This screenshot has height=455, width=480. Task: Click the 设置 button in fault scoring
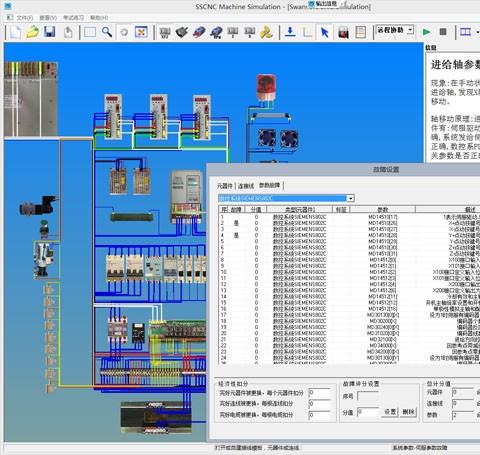click(x=390, y=412)
